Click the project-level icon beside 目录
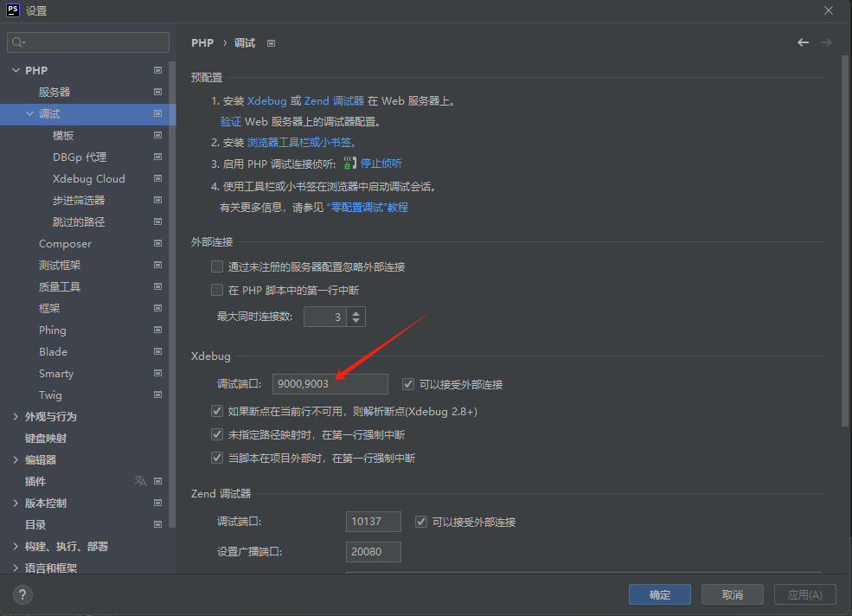 pos(157,524)
